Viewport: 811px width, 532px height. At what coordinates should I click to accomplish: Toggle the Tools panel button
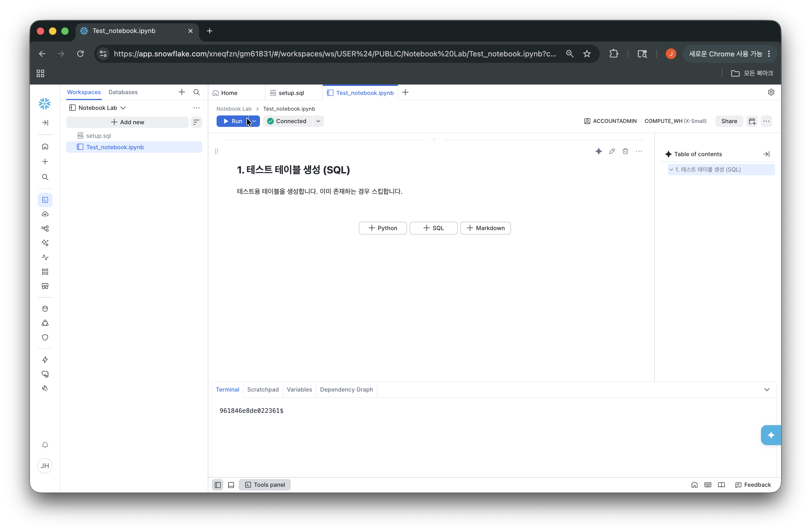tap(265, 484)
